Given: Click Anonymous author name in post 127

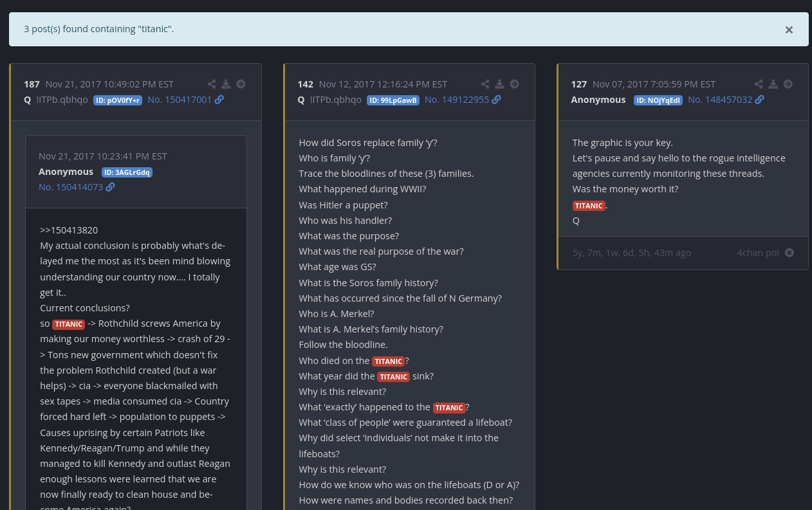Looking at the screenshot, I should pos(598,100).
